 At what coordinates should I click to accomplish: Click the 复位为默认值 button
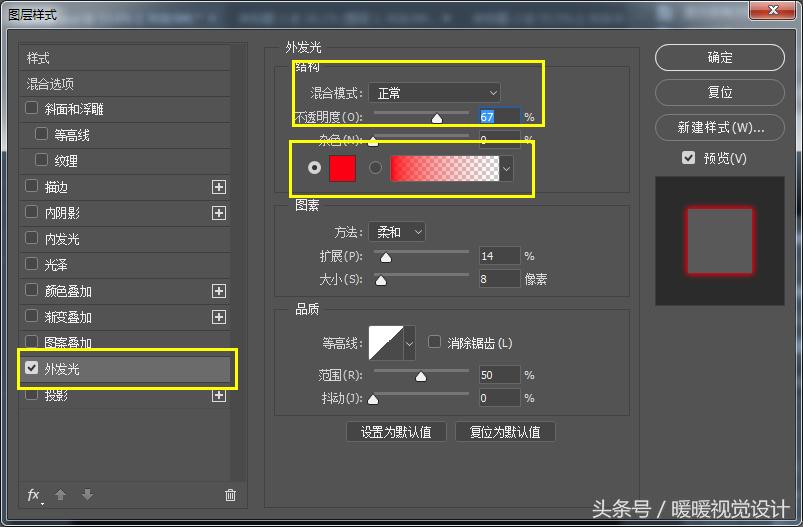(x=505, y=432)
